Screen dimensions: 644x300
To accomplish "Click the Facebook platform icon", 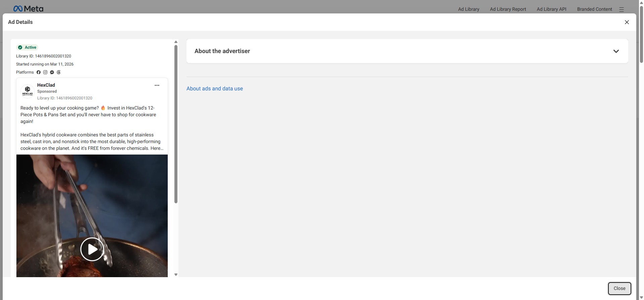I will (39, 72).
